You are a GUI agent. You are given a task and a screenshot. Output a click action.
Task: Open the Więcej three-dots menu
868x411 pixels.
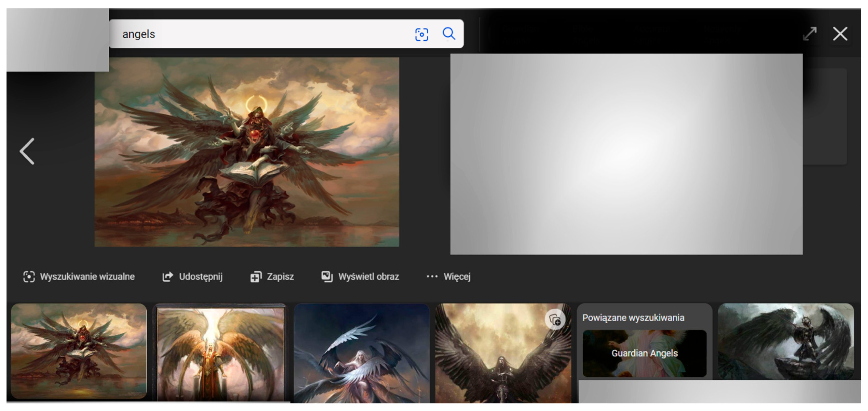pos(432,277)
